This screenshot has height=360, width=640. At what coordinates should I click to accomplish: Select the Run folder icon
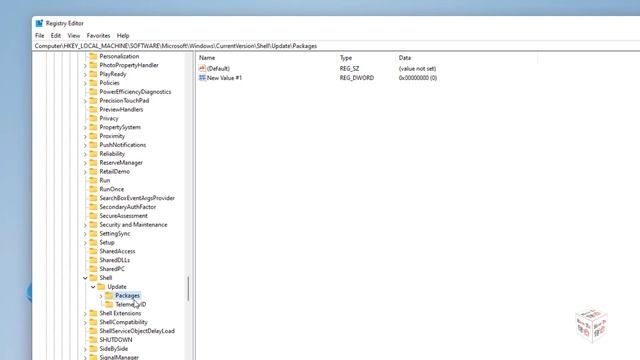(x=93, y=180)
